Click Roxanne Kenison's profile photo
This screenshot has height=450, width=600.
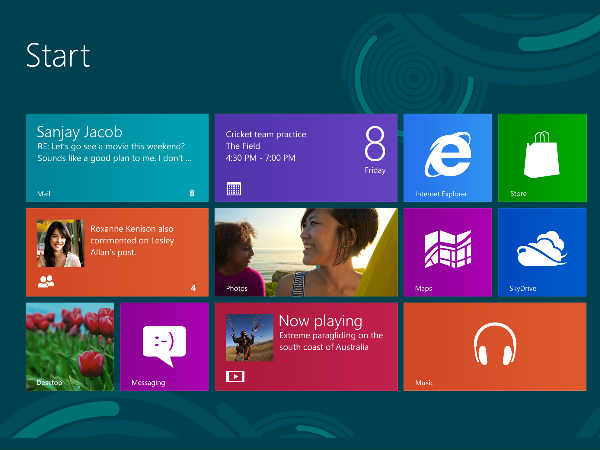[x=59, y=243]
